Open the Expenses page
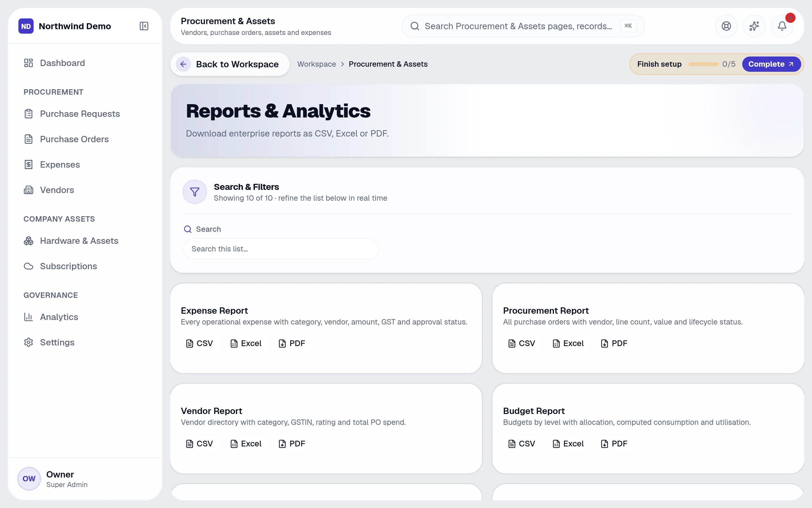The width and height of the screenshot is (812, 508). point(85,165)
